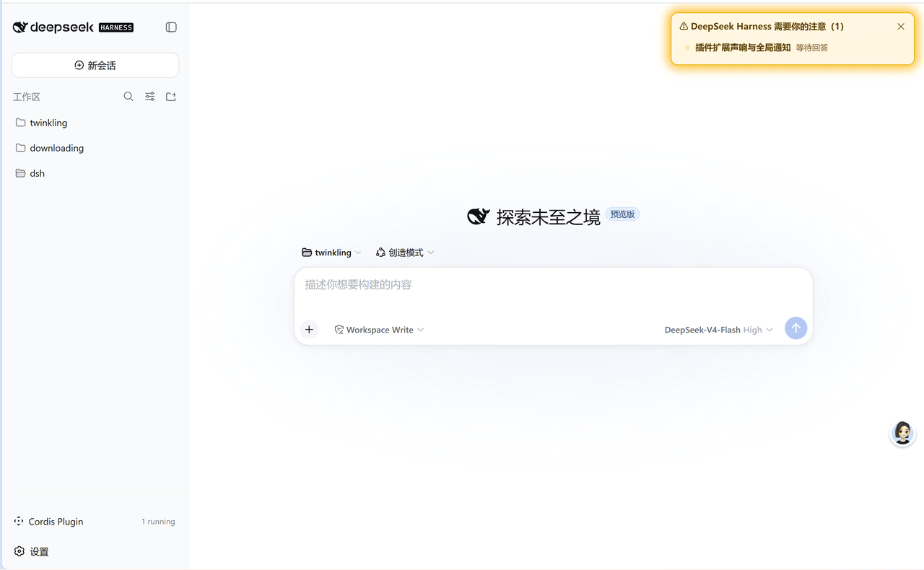Screen dimensions: 924x570
Task: Dismiss the DeepSeek Harness notification
Action: 901,27
